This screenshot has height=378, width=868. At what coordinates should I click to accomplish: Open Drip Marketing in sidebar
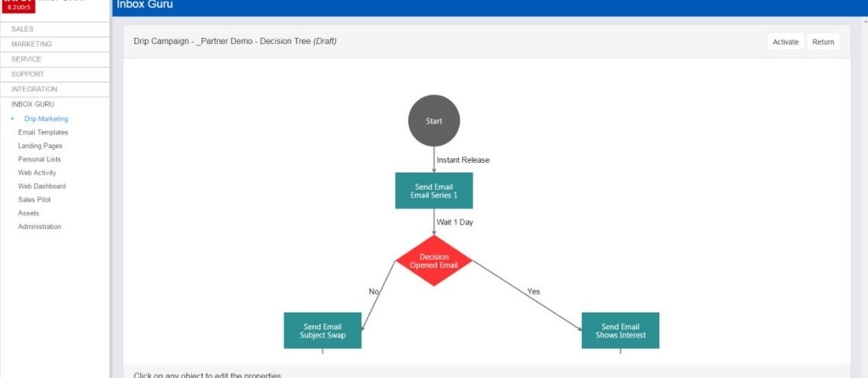point(46,119)
